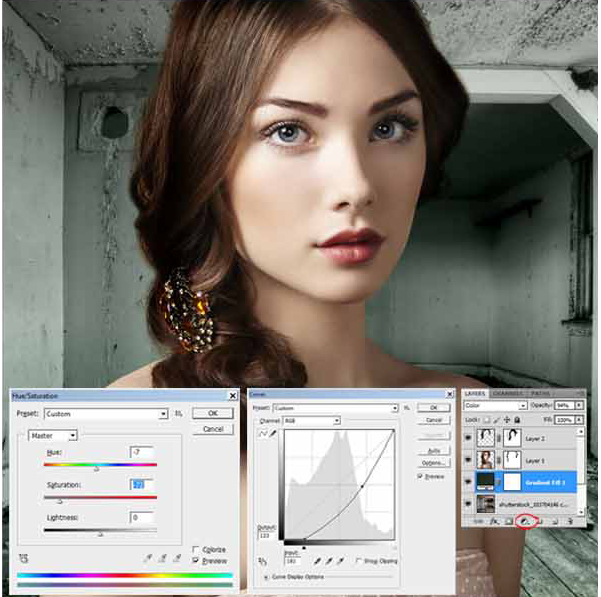Click Cancel in Hue/Saturation dialog
The height and width of the screenshot is (597, 601).
point(213,429)
